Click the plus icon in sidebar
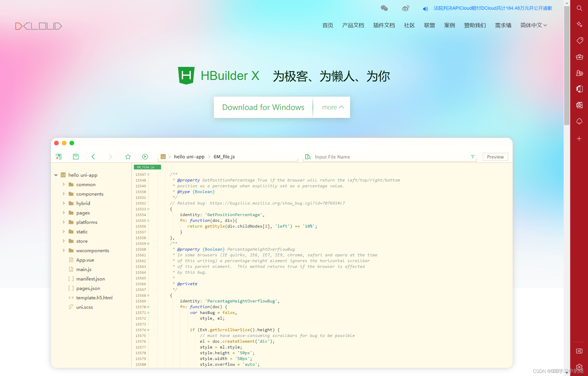 tap(579, 139)
